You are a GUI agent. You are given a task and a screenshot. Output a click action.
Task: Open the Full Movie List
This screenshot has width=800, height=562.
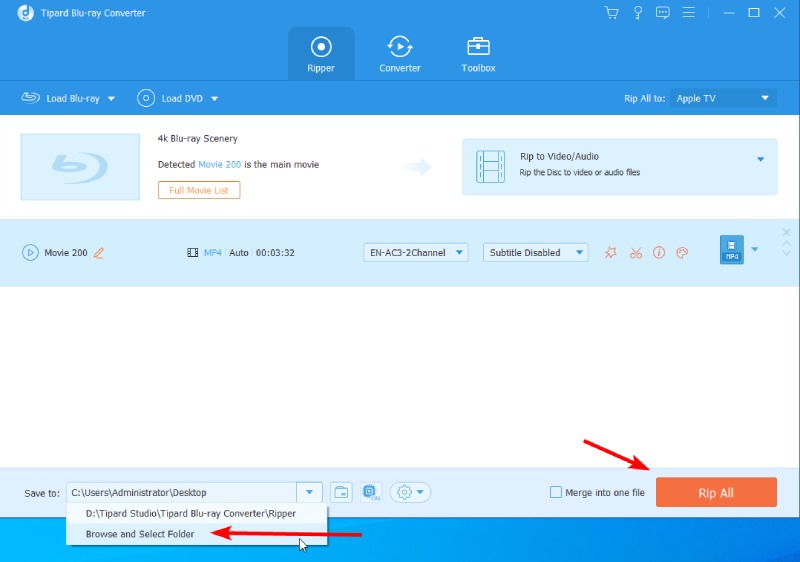(x=199, y=190)
